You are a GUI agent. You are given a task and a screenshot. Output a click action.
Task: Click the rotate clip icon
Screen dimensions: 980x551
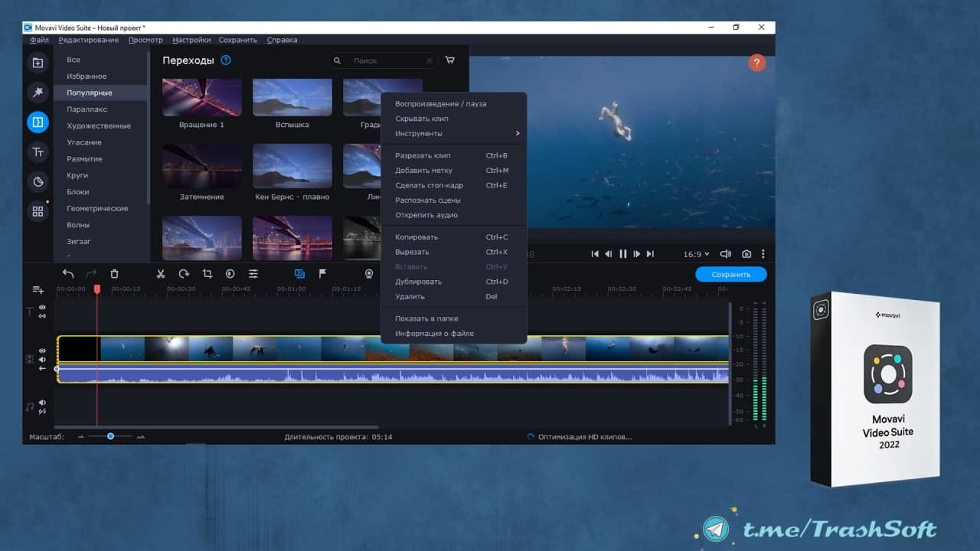184,273
